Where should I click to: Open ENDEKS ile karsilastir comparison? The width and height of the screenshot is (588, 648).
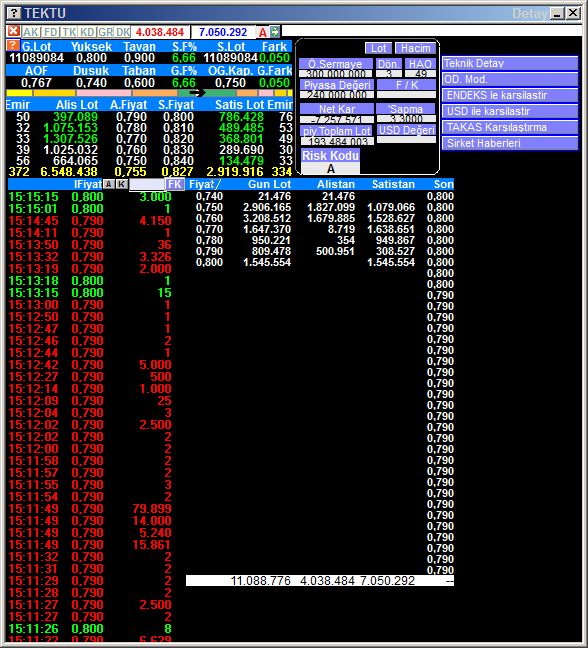509,95
